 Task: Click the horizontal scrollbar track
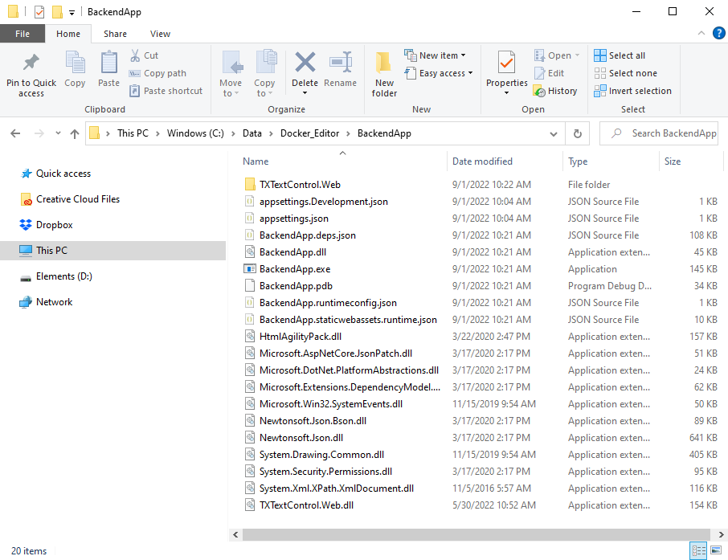pyautogui.click(x=476, y=534)
